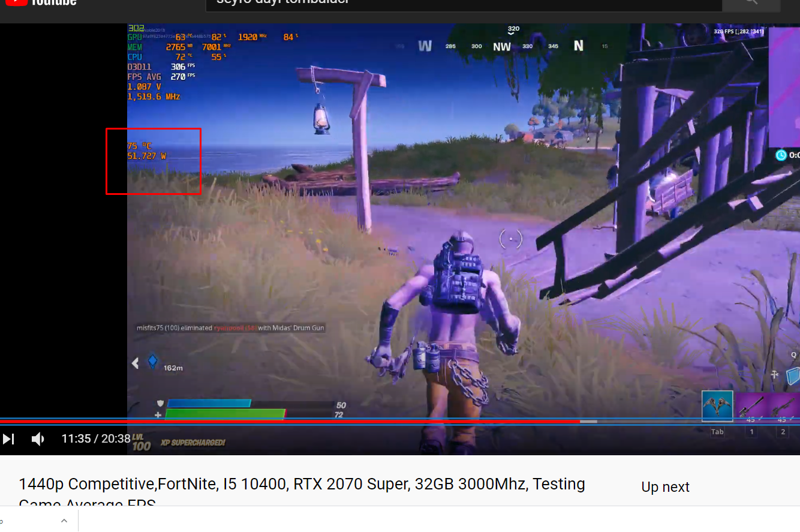
Task: Click the pickaxe inventory slot icon
Action: point(717,406)
